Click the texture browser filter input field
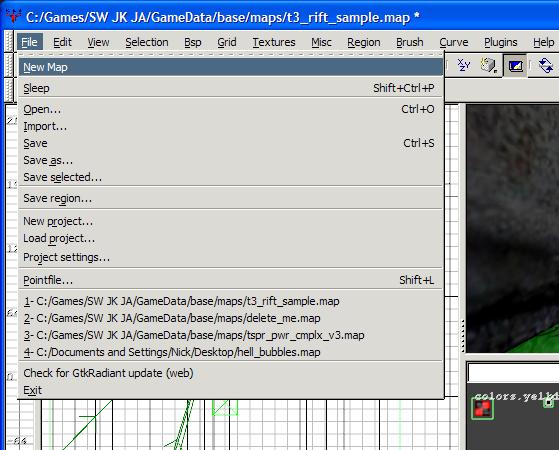The width and height of the screenshot is (559, 450). pos(513,373)
